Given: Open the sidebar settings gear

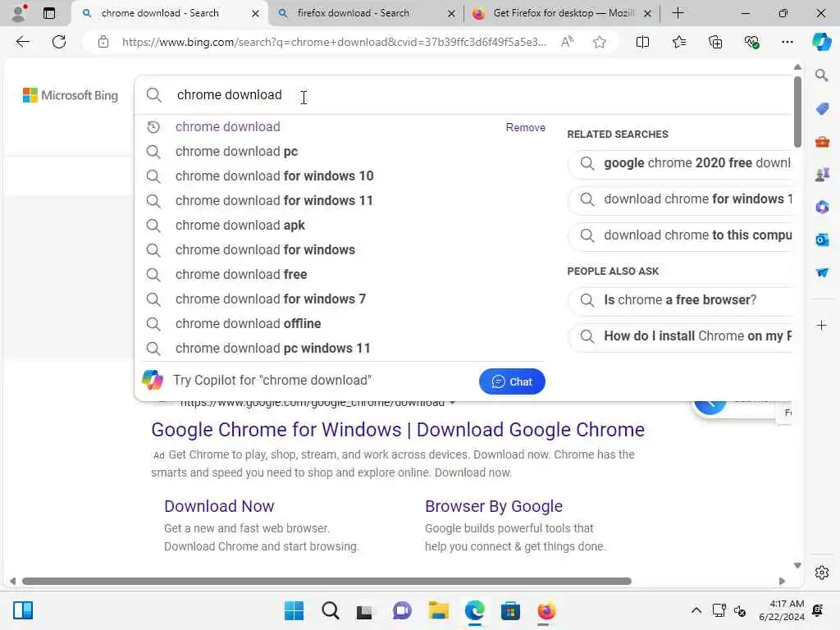Looking at the screenshot, I should pos(822,573).
